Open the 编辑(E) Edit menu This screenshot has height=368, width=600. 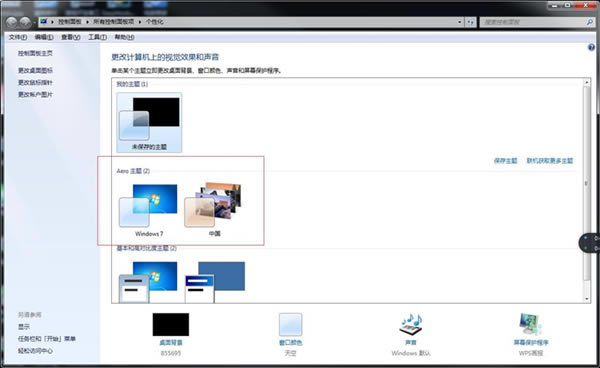(44, 37)
